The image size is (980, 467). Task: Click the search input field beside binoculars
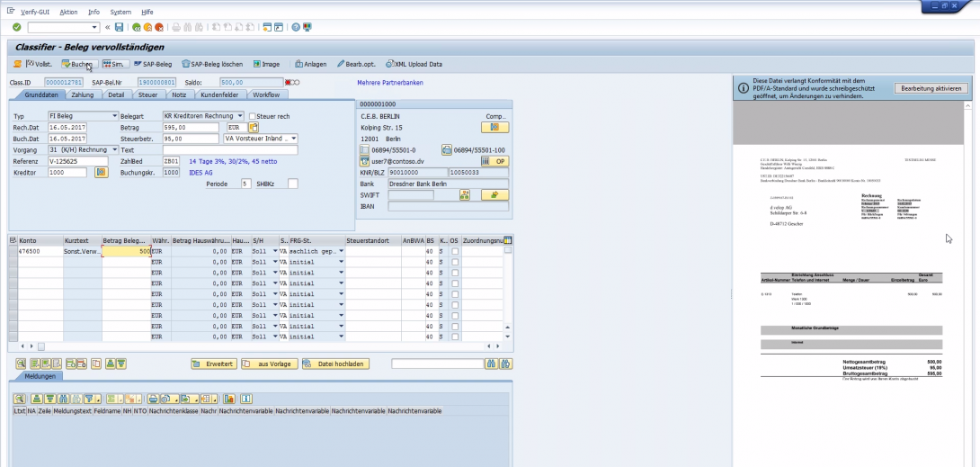(438, 364)
